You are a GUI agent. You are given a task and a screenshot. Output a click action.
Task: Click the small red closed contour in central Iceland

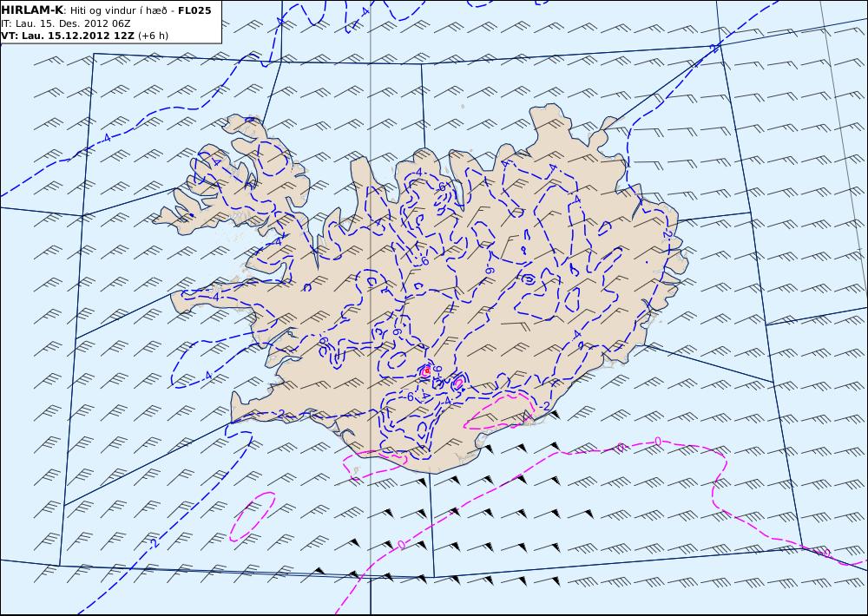[x=426, y=371]
